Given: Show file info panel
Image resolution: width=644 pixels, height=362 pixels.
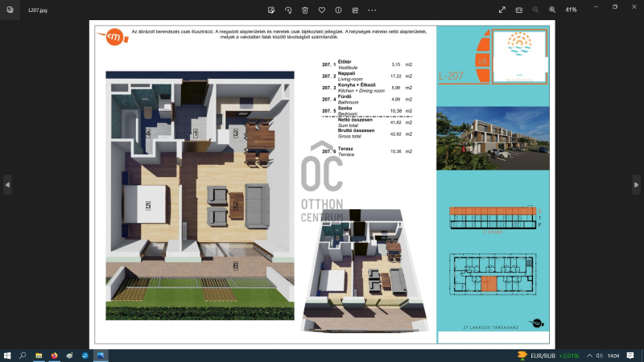Looking at the screenshot, I should click(x=338, y=10).
